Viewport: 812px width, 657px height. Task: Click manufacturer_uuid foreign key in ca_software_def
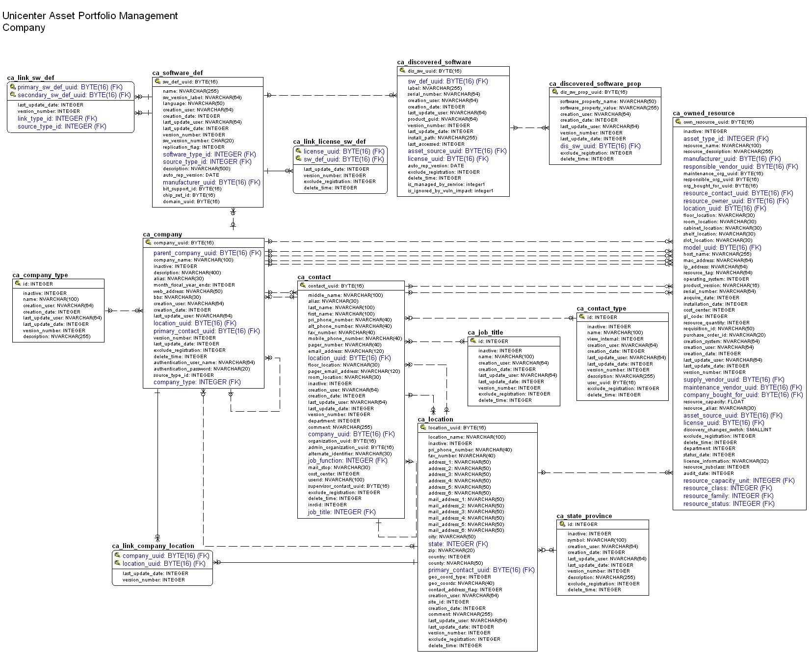pyautogui.click(x=211, y=182)
